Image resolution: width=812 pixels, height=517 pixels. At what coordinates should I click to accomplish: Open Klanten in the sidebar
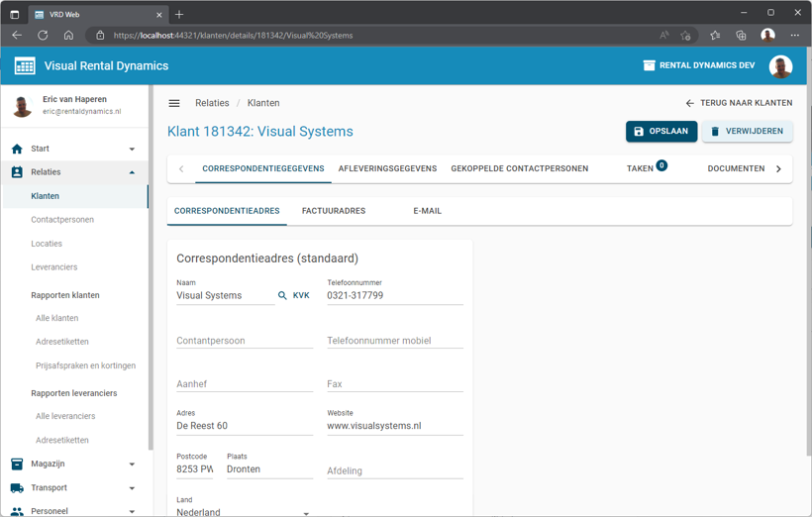tap(75, 196)
